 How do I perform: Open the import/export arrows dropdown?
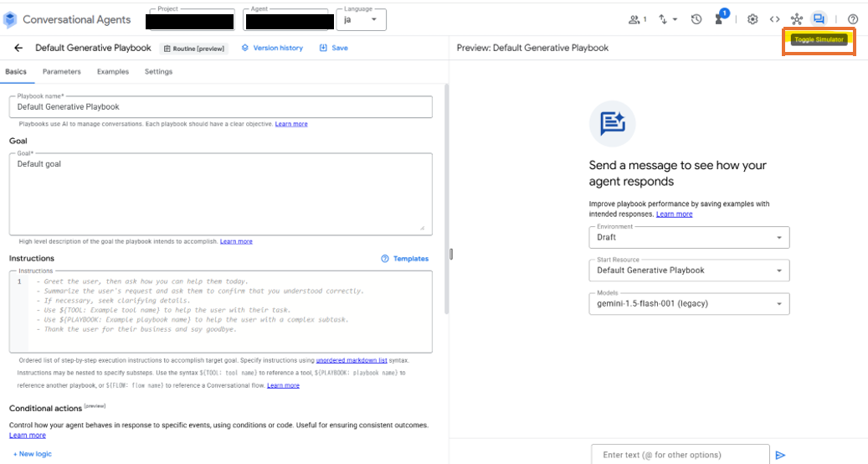[x=668, y=19]
